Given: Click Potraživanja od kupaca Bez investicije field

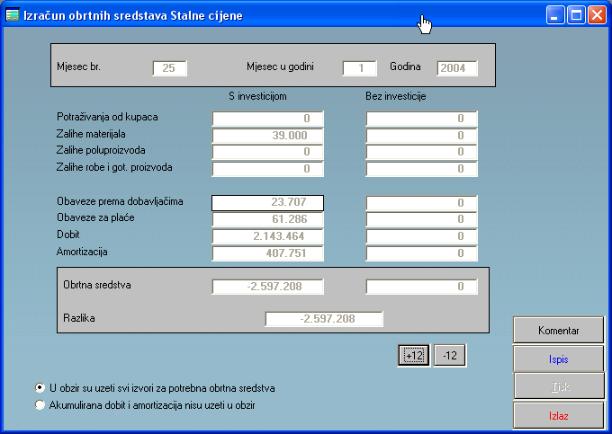Looking at the screenshot, I should 422,118.
